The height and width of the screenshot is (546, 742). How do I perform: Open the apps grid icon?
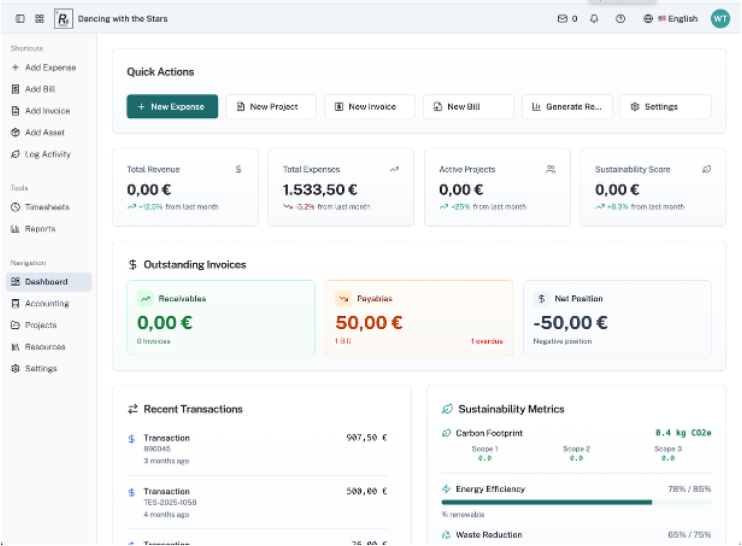tap(39, 18)
